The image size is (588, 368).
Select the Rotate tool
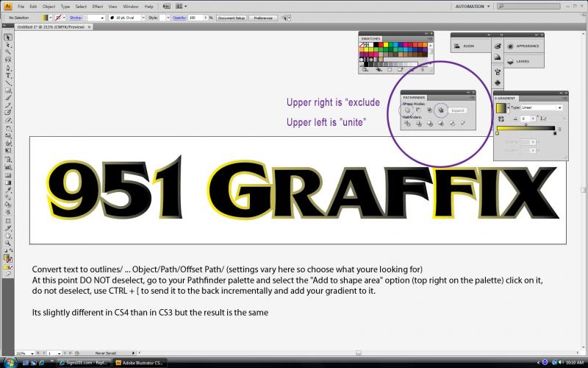(x=8, y=128)
